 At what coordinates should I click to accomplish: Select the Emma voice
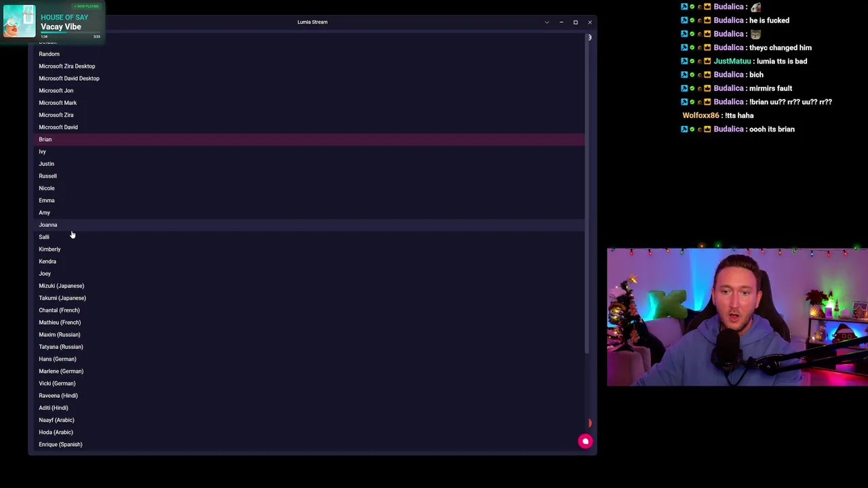point(309,201)
